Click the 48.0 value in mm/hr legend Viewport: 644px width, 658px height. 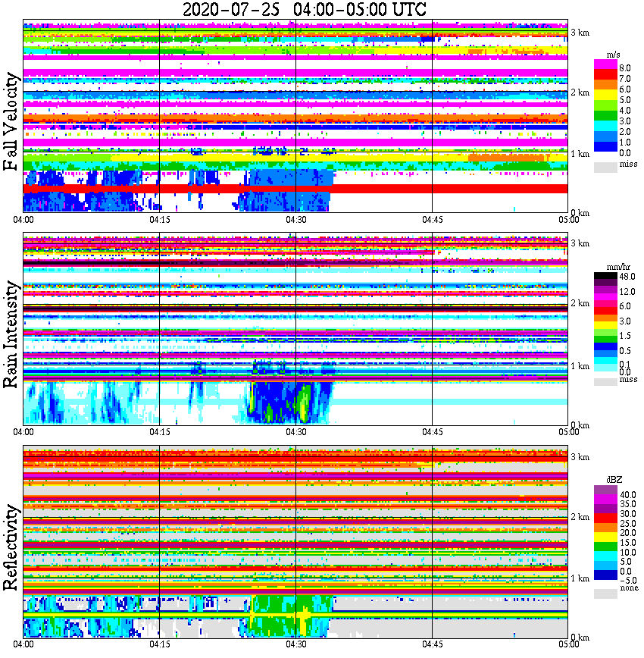click(x=627, y=277)
